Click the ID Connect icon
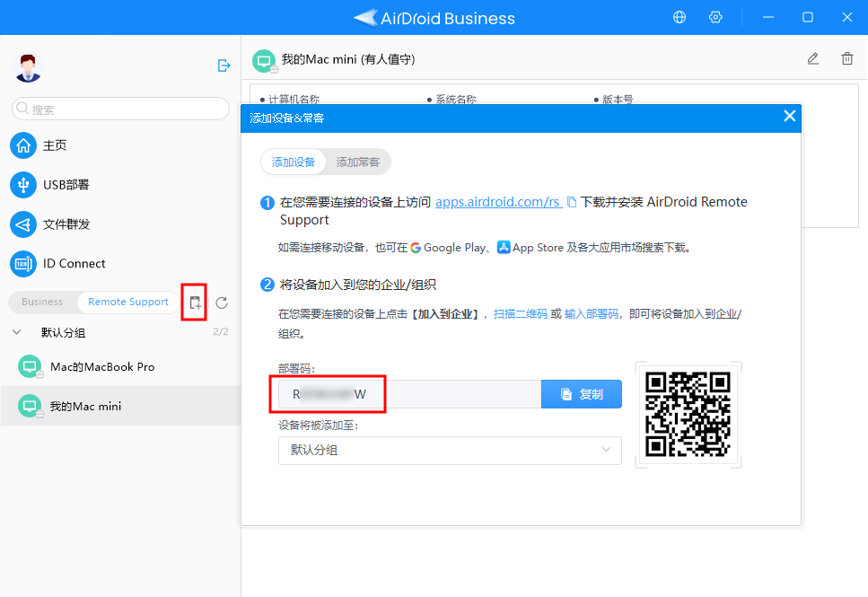 [23, 264]
